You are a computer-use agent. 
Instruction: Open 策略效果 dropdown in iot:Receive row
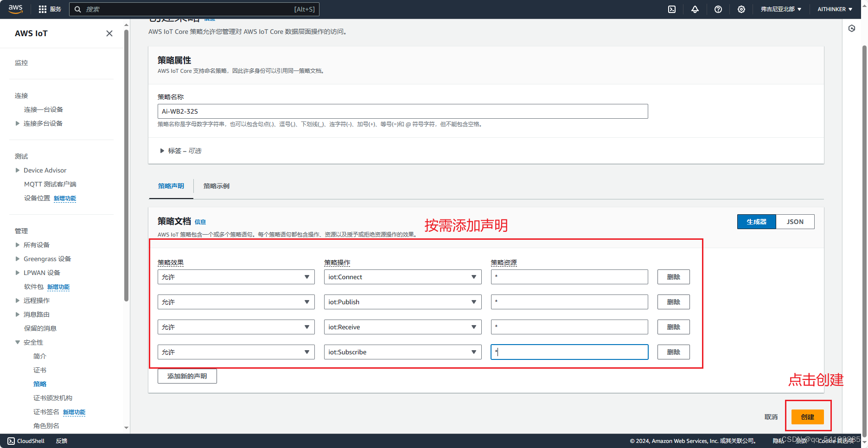(236, 327)
